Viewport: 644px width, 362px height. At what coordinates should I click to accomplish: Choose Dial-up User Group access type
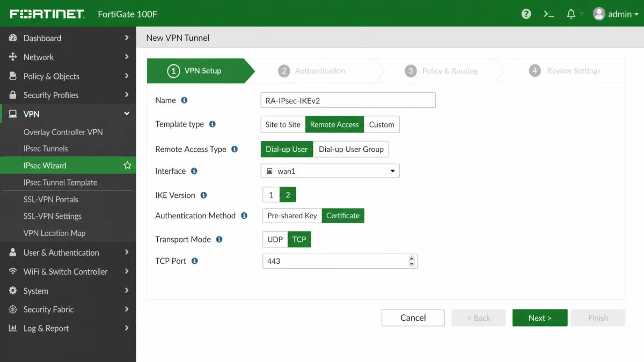tap(351, 149)
